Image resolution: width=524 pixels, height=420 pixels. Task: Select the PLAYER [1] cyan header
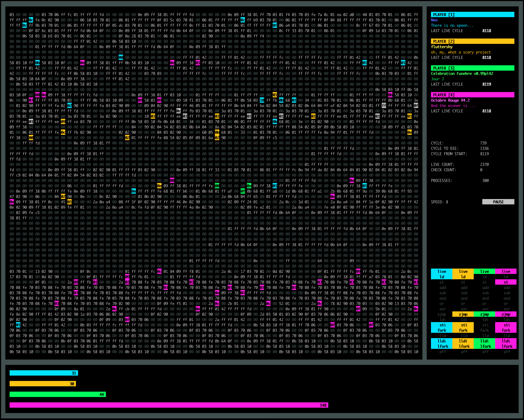click(x=472, y=14)
